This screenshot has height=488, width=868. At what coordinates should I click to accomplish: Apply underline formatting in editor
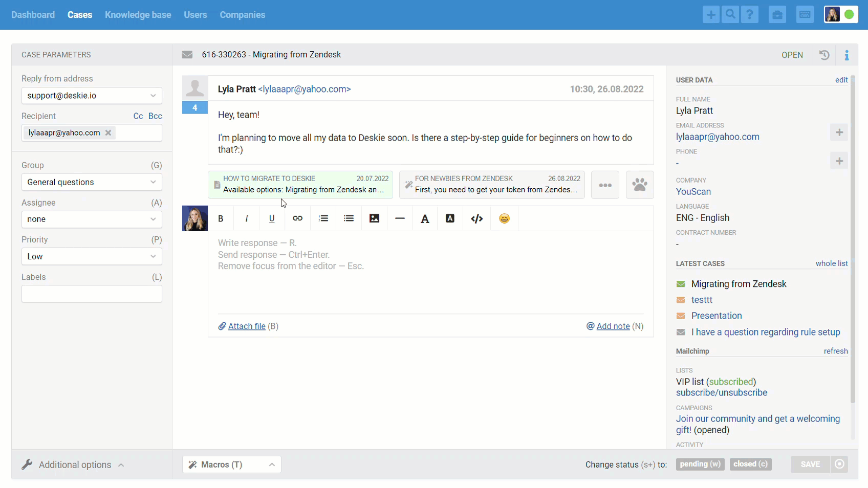(x=272, y=218)
